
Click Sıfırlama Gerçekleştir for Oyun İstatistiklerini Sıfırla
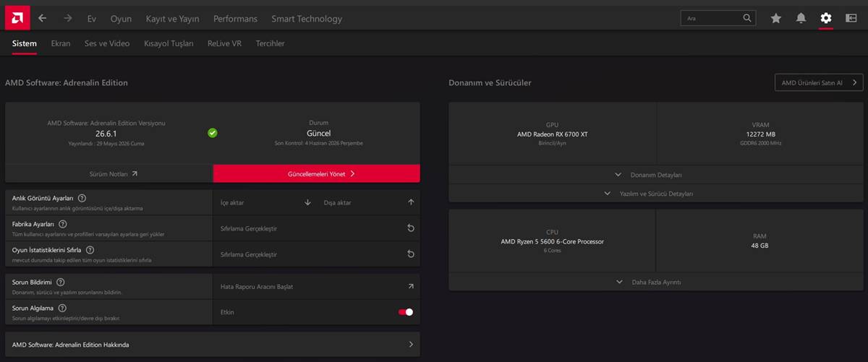pyautogui.click(x=249, y=255)
